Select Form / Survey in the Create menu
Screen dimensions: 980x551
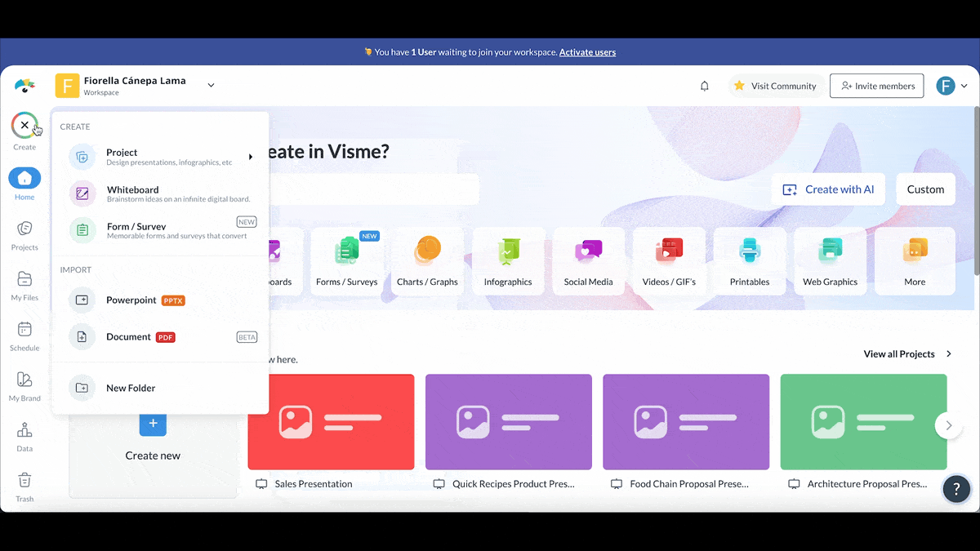161,230
